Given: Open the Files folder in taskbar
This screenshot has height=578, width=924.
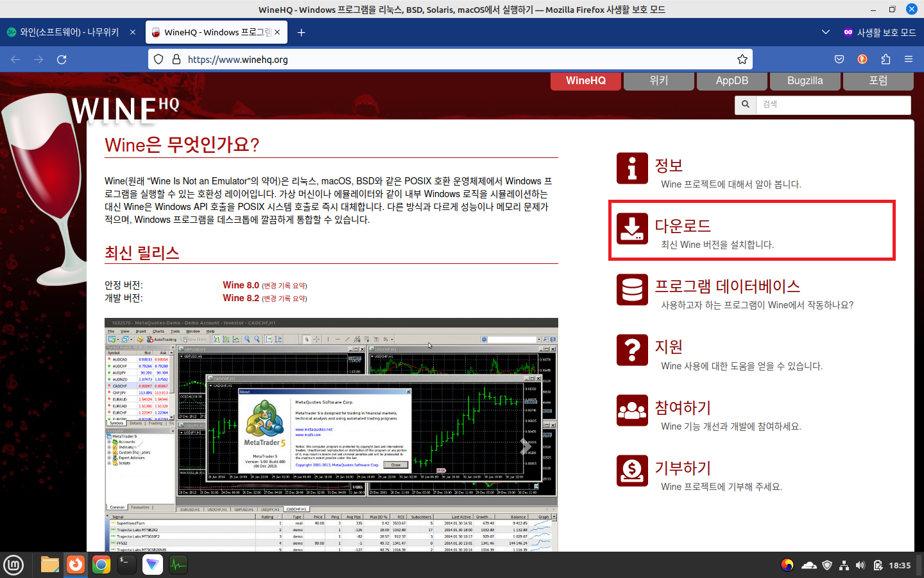Looking at the screenshot, I should tap(49, 565).
